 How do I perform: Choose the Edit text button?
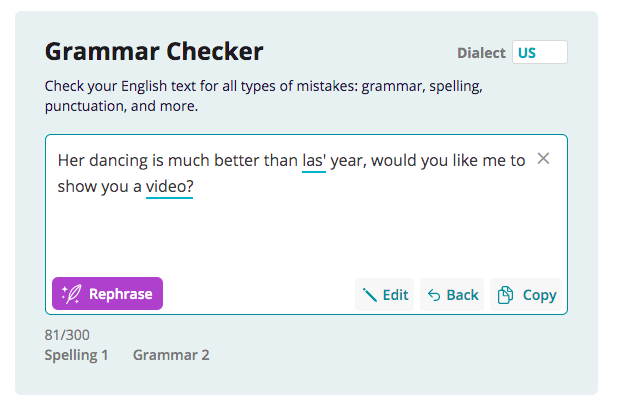pos(384,294)
